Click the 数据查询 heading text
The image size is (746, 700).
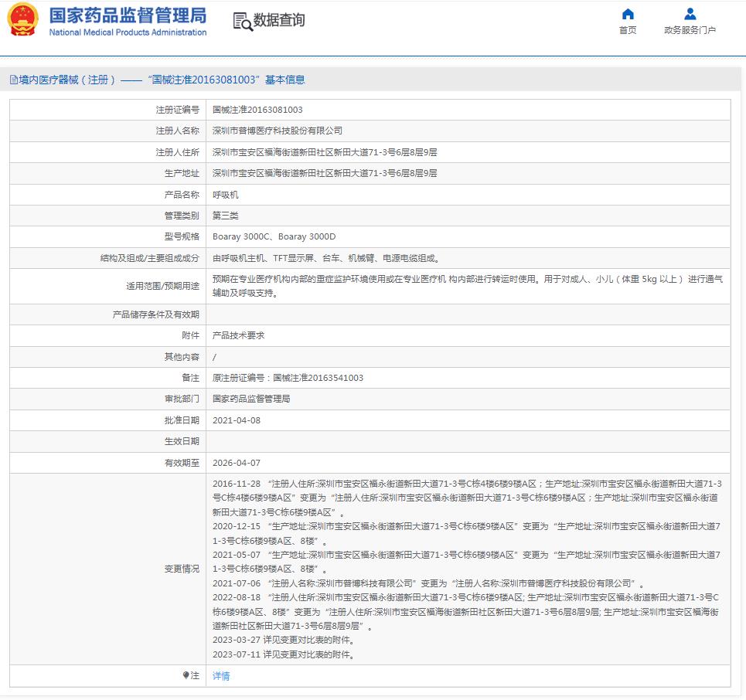279,21
